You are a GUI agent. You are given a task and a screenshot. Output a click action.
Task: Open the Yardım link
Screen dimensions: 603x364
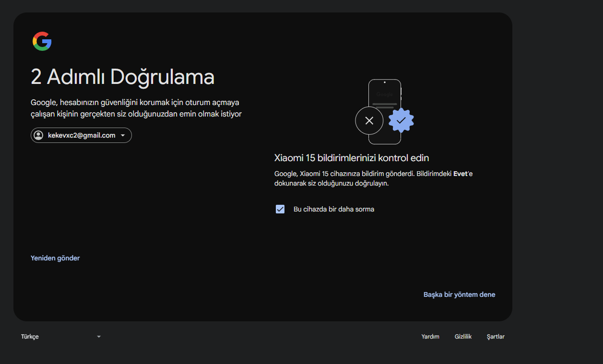430,337
